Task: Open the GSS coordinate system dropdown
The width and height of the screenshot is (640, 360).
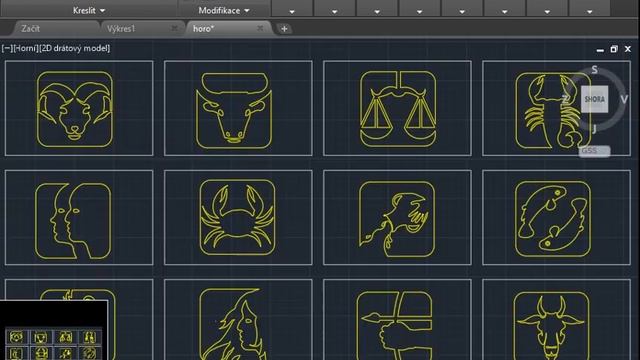Action: coord(594,151)
